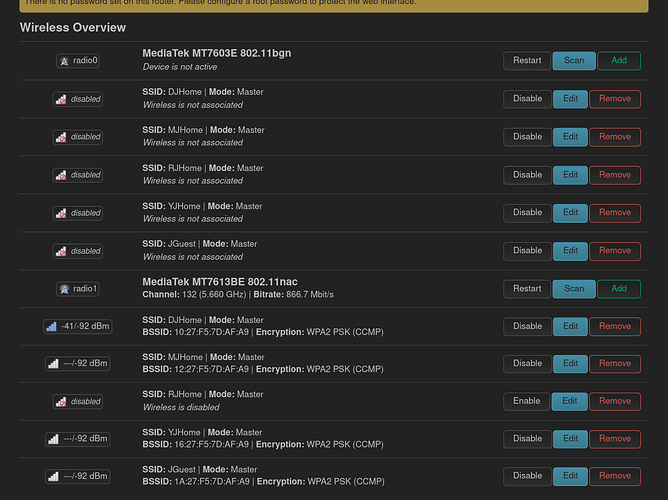Edit YJHome with BSSID 16:27:F5:7D:AF:A9
This screenshot has width=668, height=500.
[570, 439]
